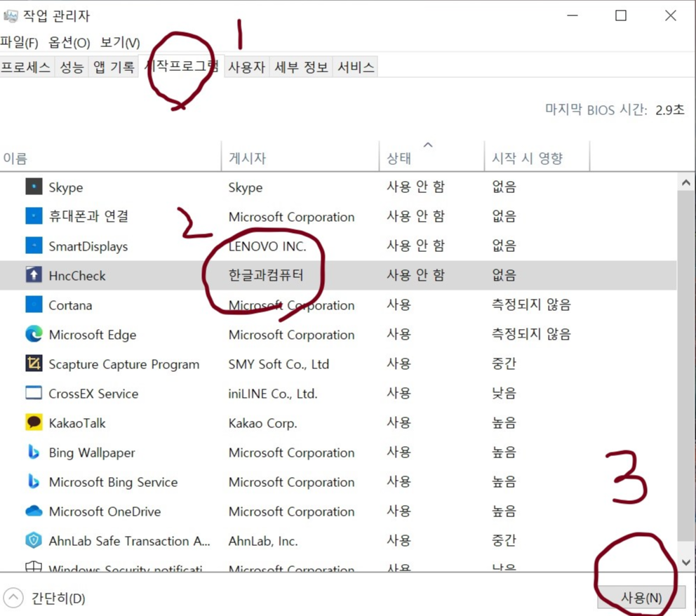Click the Microsoft Bing Service icon
The image size is (696, 616).
point(34,481)
